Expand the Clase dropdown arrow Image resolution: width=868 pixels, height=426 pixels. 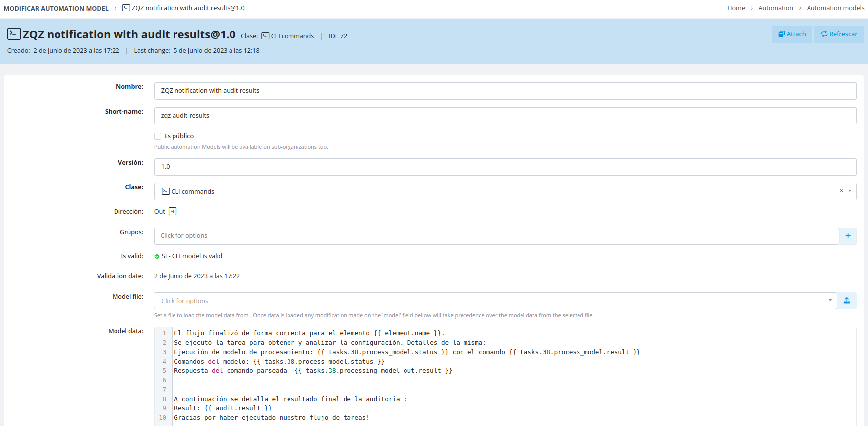tap(850, 191)
